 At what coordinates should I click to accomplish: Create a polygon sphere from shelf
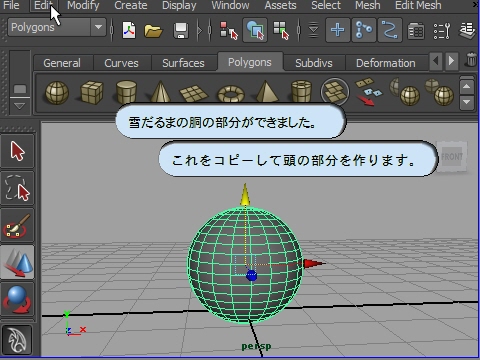pos(57,93)
